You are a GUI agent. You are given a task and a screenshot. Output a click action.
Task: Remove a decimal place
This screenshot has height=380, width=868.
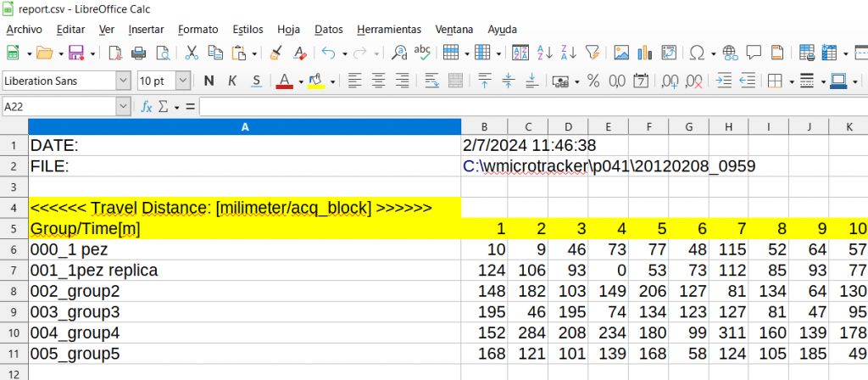coord(693,81)
